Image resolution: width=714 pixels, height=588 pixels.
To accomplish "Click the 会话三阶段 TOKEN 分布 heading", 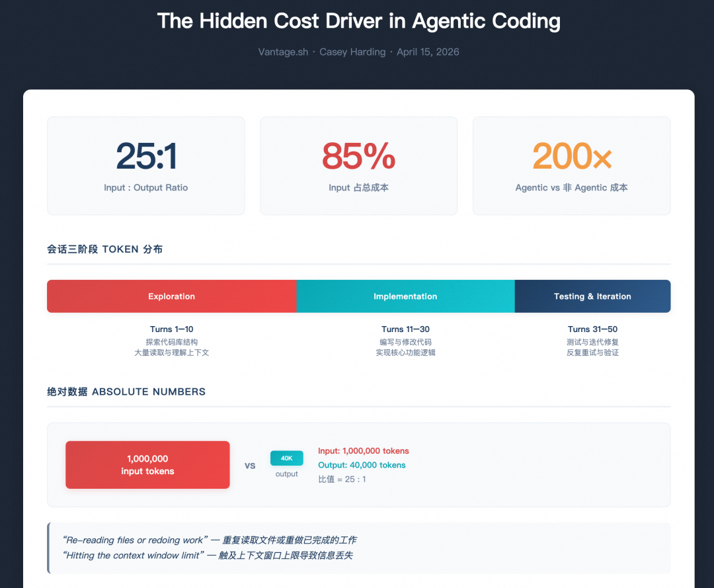I will tap(104, 249).
